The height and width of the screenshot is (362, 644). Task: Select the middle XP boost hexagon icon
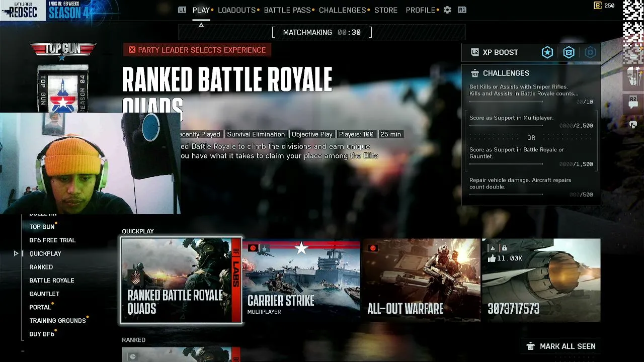click(569, 52)
